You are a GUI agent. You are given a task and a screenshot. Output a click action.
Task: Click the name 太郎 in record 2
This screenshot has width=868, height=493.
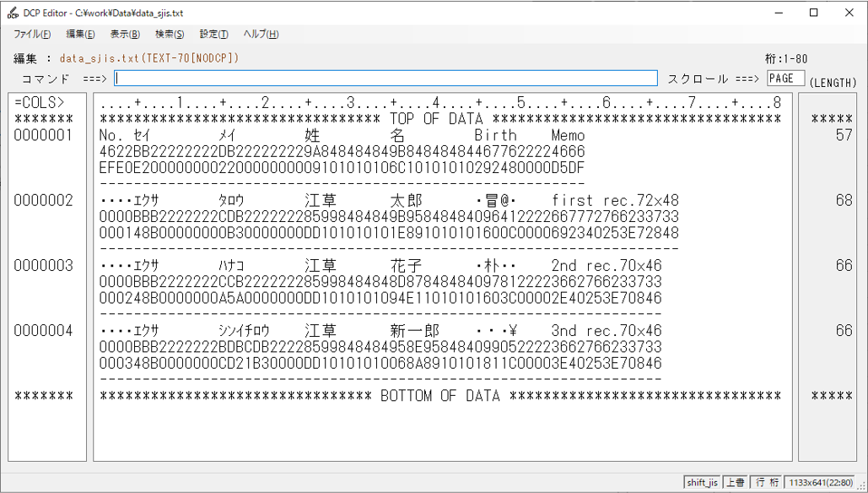pos(407,201)
